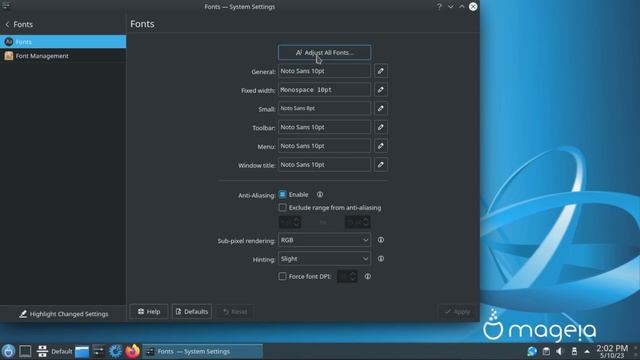Click the Menu font field
The height and width of the screenshot is (360, 640).
pos(324,146)
